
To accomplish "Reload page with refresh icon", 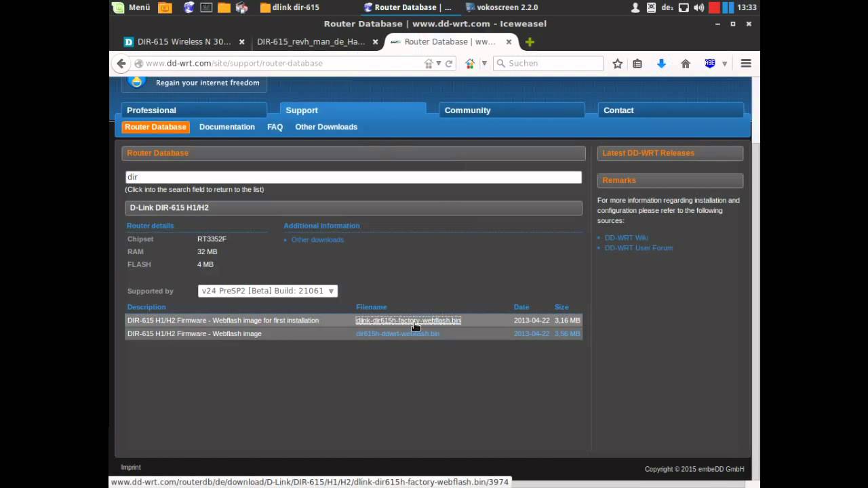I will [449, 63].
